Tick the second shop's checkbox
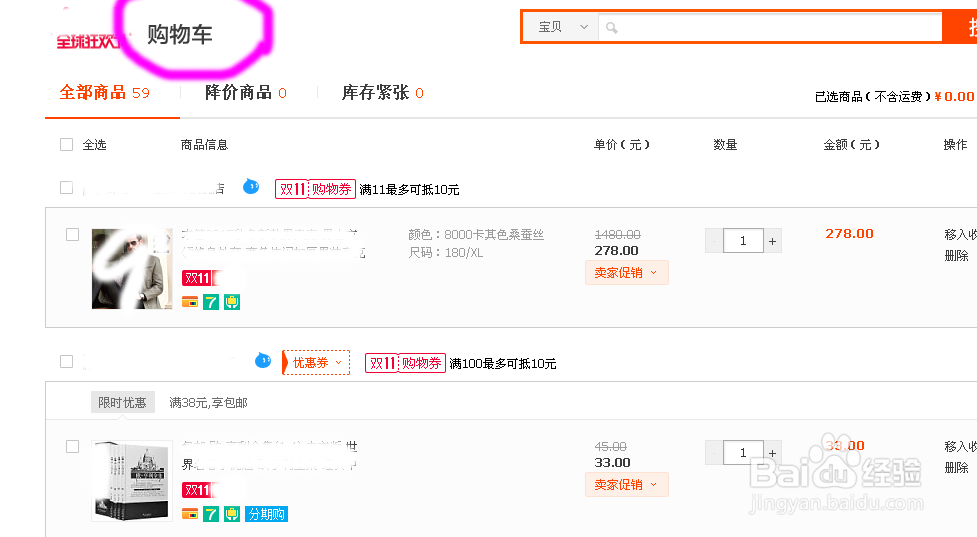 point(67,361)
